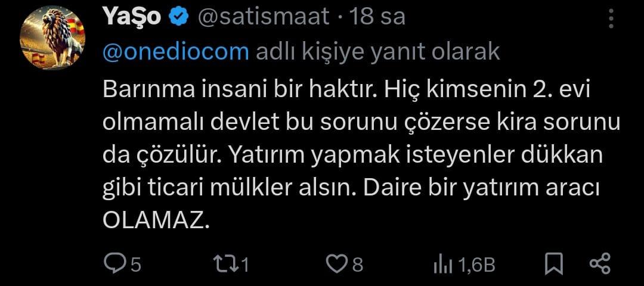644x286 pixels.
Task: Share the tweet using the share icon
Action: (600, 264)
